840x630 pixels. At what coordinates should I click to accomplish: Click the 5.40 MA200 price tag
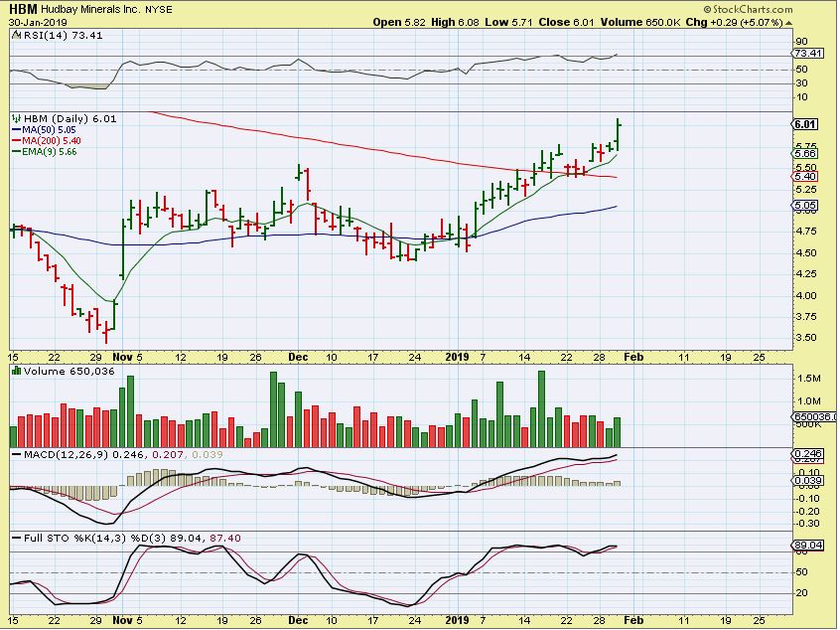805,177
